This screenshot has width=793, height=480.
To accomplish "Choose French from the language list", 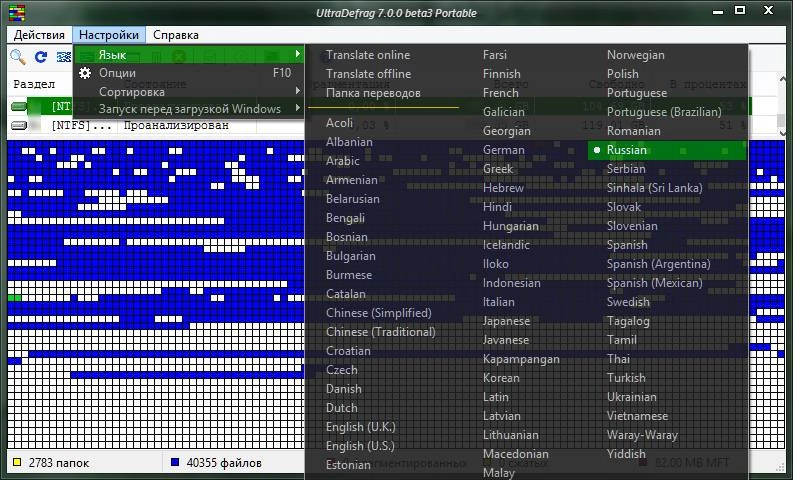I will (501, 93).
